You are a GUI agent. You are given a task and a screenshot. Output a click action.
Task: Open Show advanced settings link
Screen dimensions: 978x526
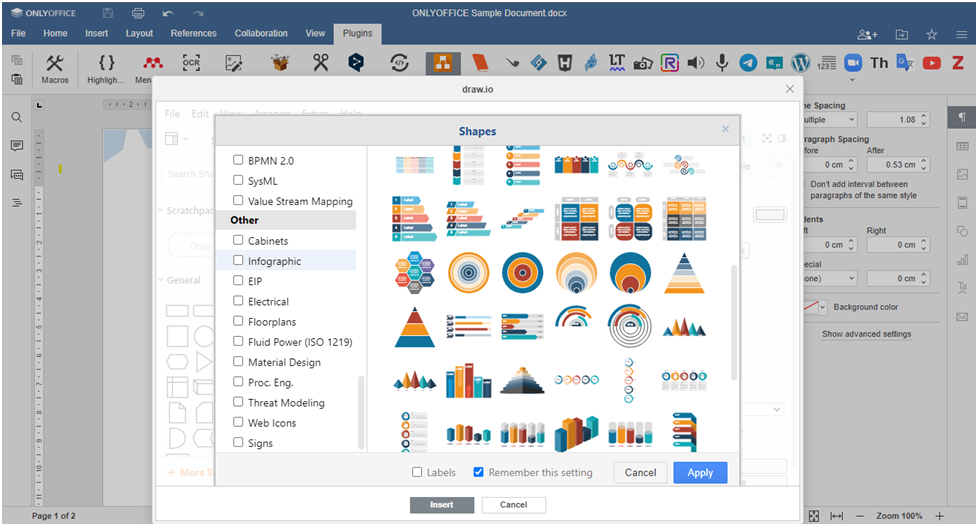pos(866,334)
